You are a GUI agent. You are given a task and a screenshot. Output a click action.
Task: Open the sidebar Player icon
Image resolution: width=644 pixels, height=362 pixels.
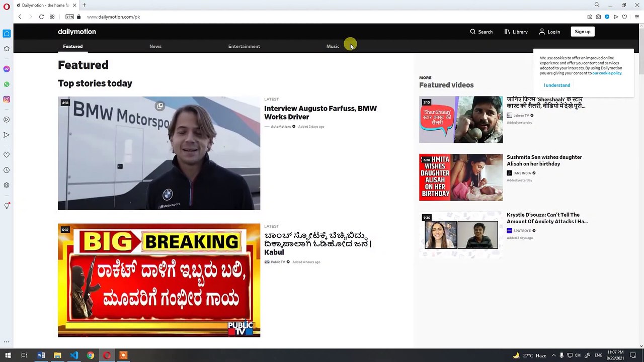(x=7, y=120)
